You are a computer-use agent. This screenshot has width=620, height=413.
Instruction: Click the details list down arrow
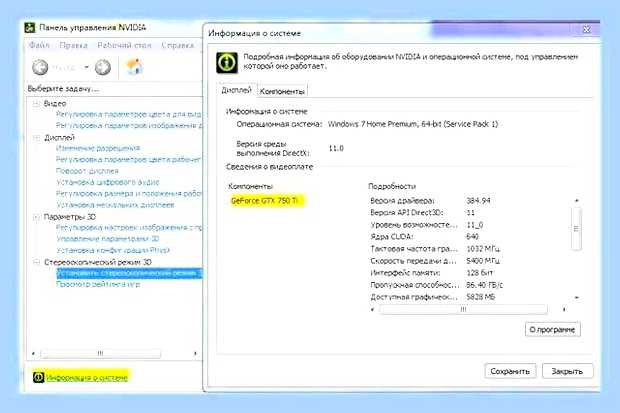pyautogui.click(x=577, y=297)
